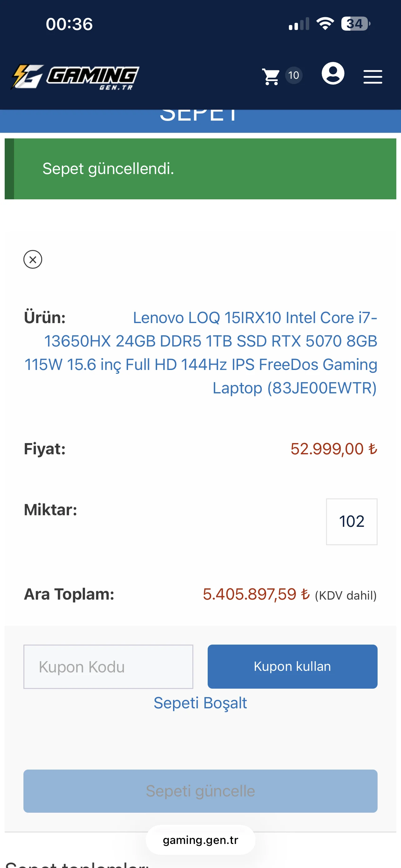
Task: Click the Kupon Kodu input field
Action: 108,666
